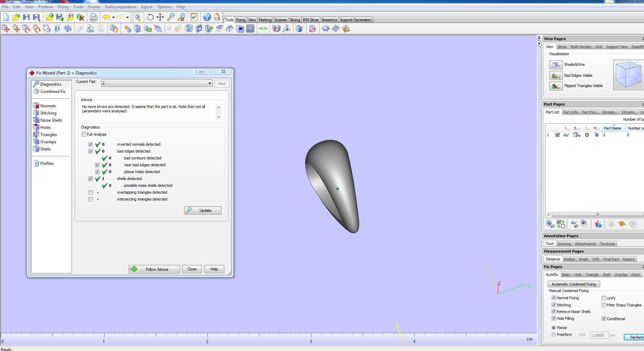This screenshot has width=644, height=351.
Task: Switch to the Slicing toolbar tab
Action: pos(294,20)
